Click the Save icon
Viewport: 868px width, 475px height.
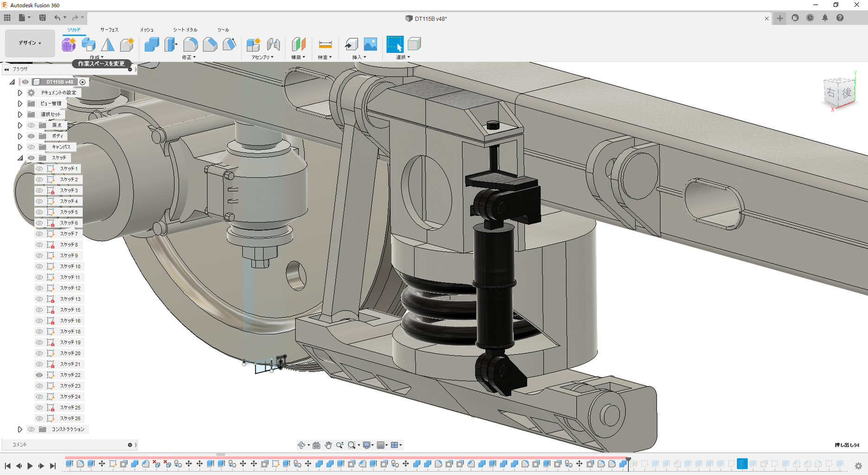pos(42,18)
